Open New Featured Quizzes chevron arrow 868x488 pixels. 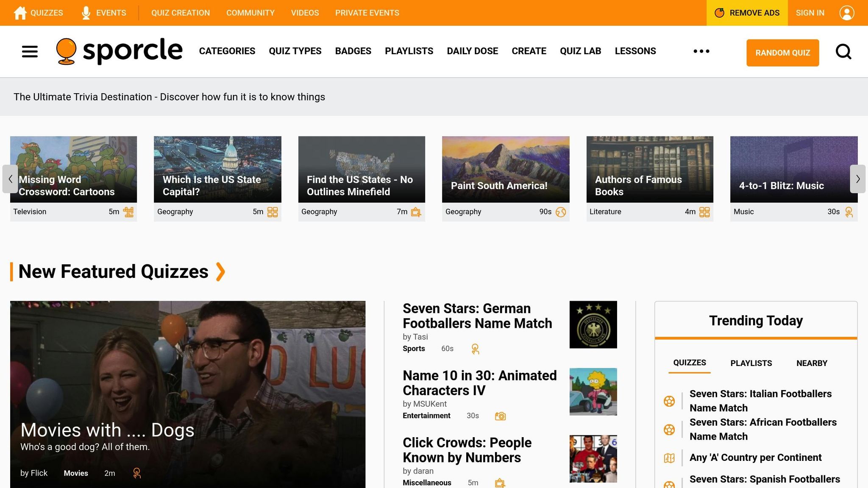click(x=220, y=272)
